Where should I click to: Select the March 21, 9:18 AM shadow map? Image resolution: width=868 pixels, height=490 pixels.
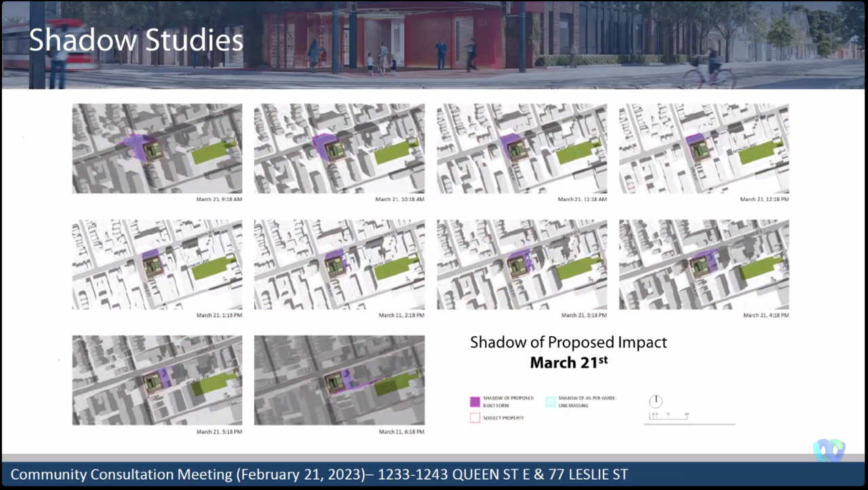pyautogui.click(x=157, y=148)
